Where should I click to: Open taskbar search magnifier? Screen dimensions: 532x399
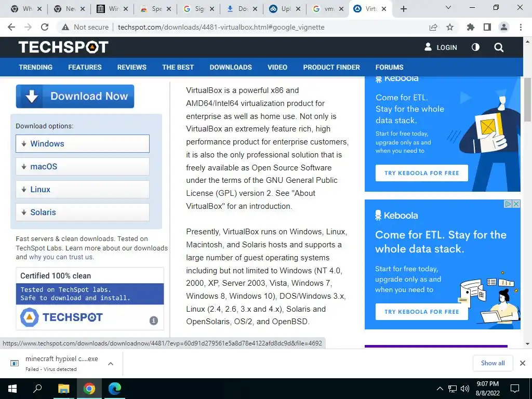[x=37, y=388]
